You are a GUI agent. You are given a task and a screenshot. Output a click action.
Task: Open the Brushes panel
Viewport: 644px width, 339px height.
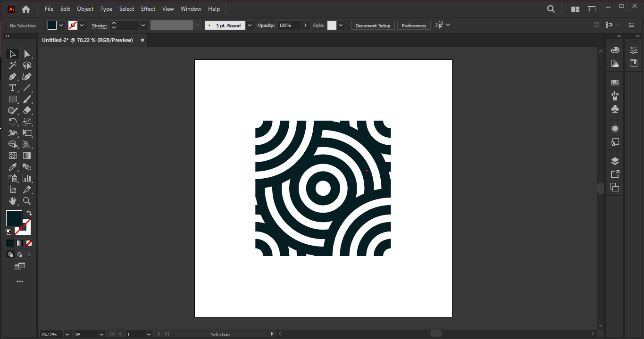(x=615, y=96)
